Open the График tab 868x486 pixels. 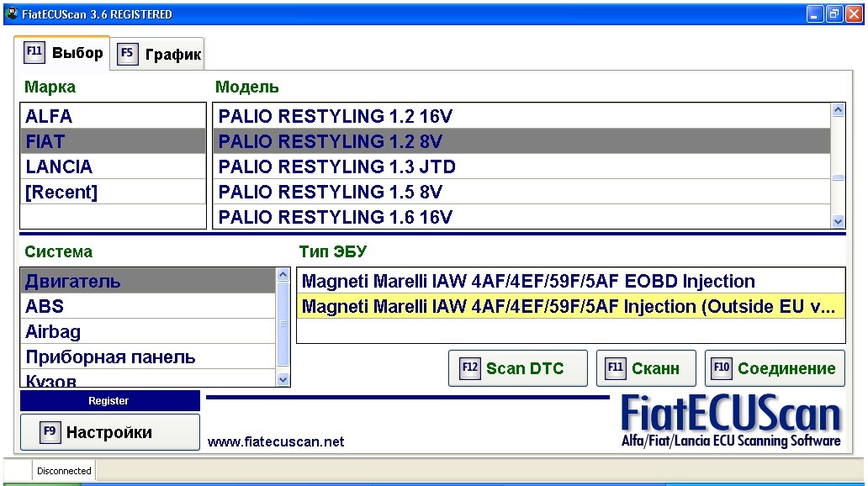158,54
